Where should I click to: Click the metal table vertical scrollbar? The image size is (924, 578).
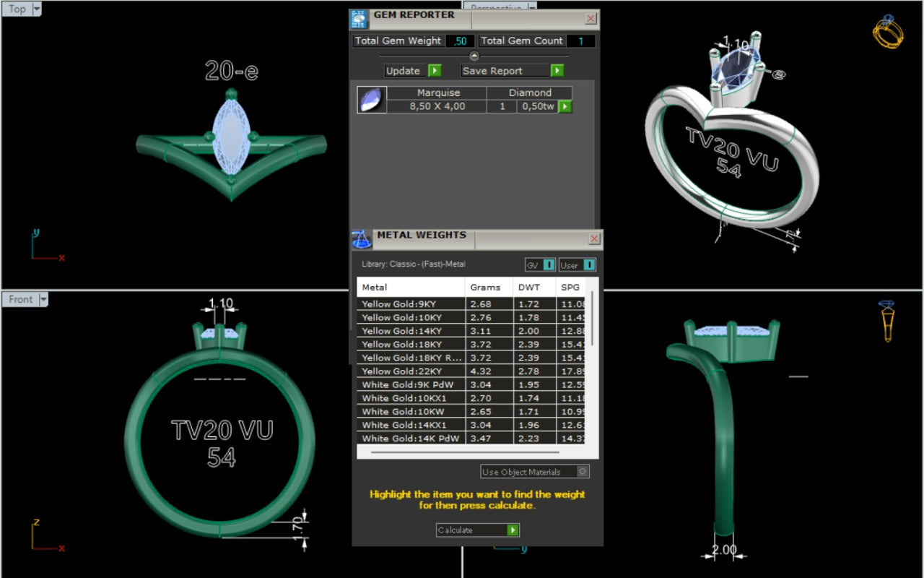pos(592,319)
